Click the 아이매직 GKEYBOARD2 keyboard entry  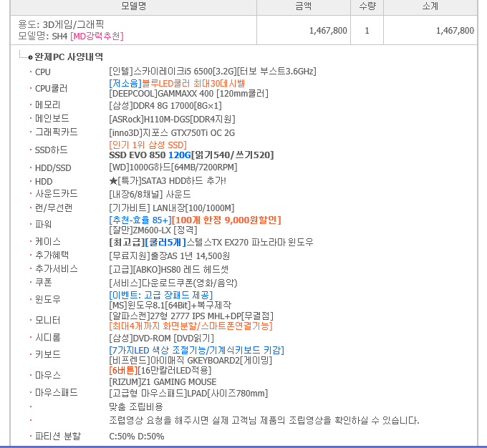(191, 361)
